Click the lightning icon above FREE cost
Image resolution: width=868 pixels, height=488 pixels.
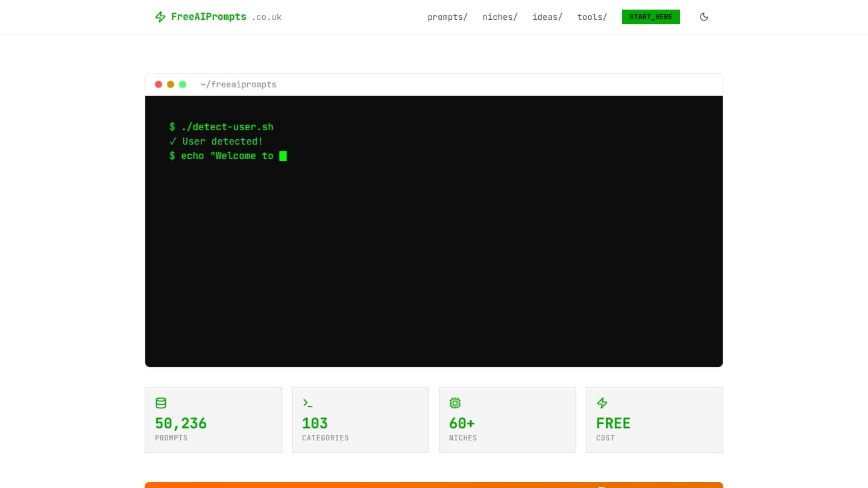tap(602, 403)
